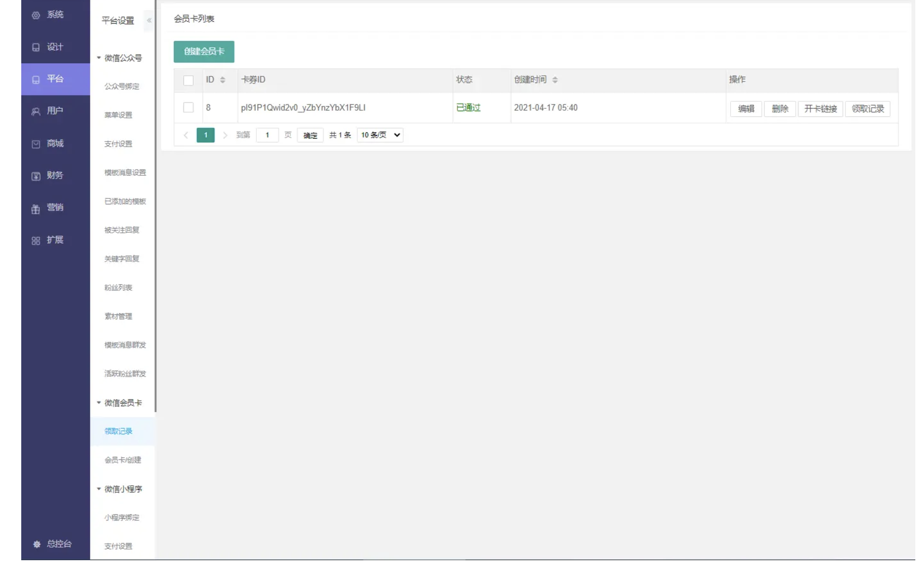924x566 pixels.
Task: Click 删除 for card ID 8
Action: coord(780,109)
